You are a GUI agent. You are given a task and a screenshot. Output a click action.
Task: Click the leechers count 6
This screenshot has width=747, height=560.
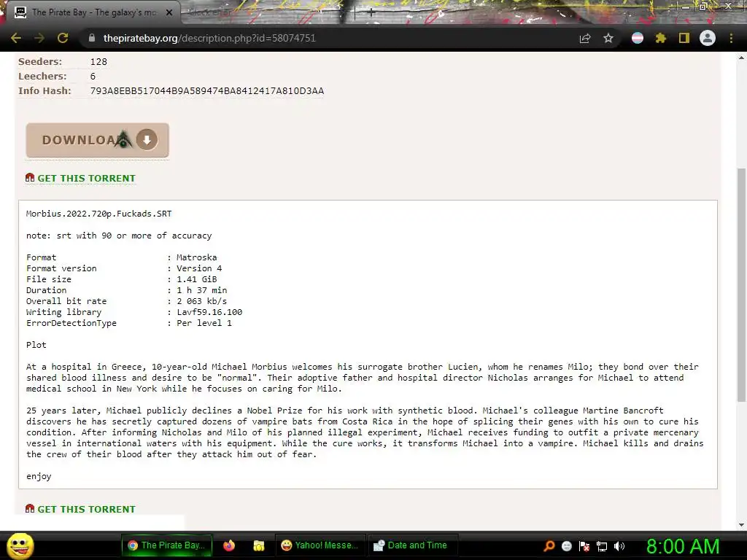click(93, 76)
